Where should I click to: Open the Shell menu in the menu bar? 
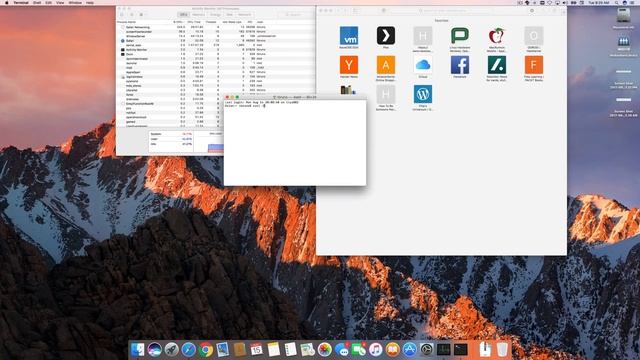pyautogui.click(x=37, y=2)
